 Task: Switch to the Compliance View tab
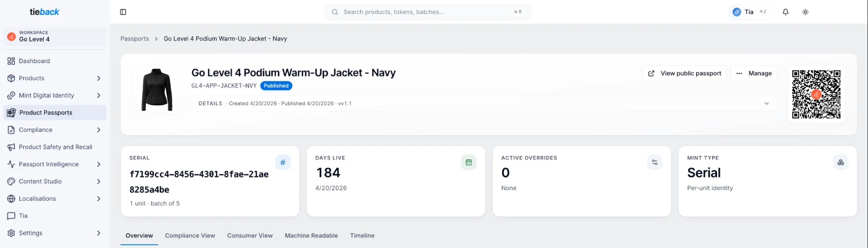(x=190, y=236)
